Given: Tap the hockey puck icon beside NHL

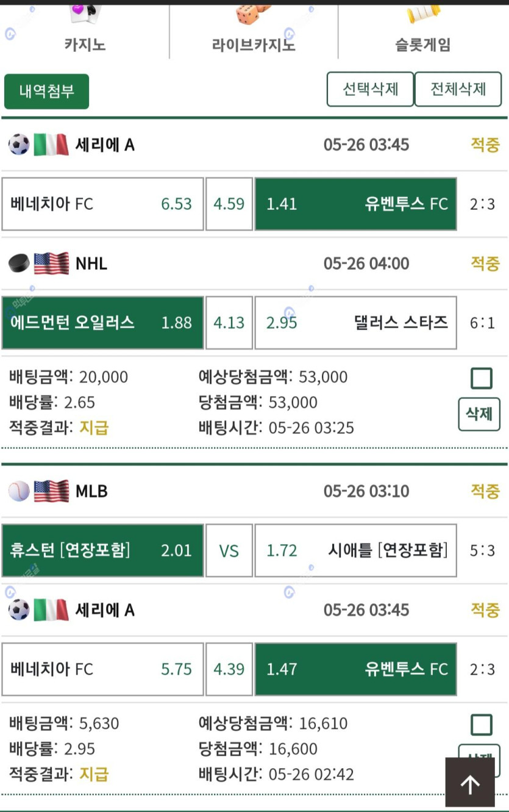Looking at the screenshot, I should pyautogui.click(x=19, y=264).
